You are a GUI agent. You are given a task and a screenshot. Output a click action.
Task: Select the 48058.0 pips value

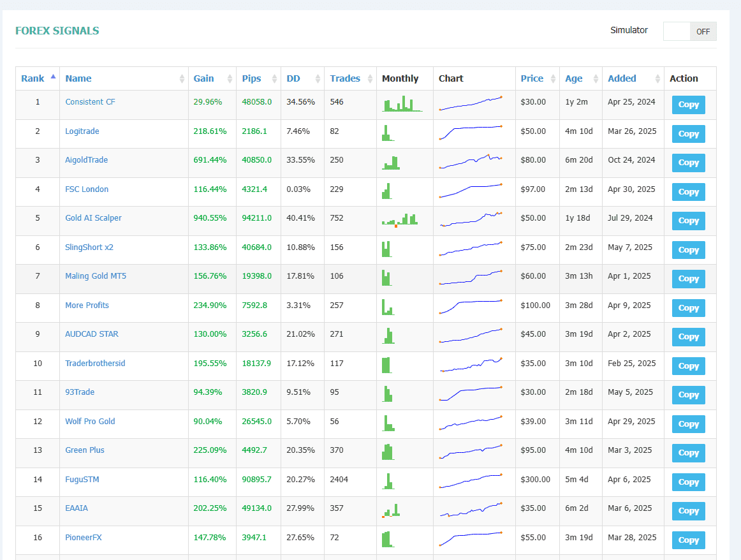click(x=256, y=102)
